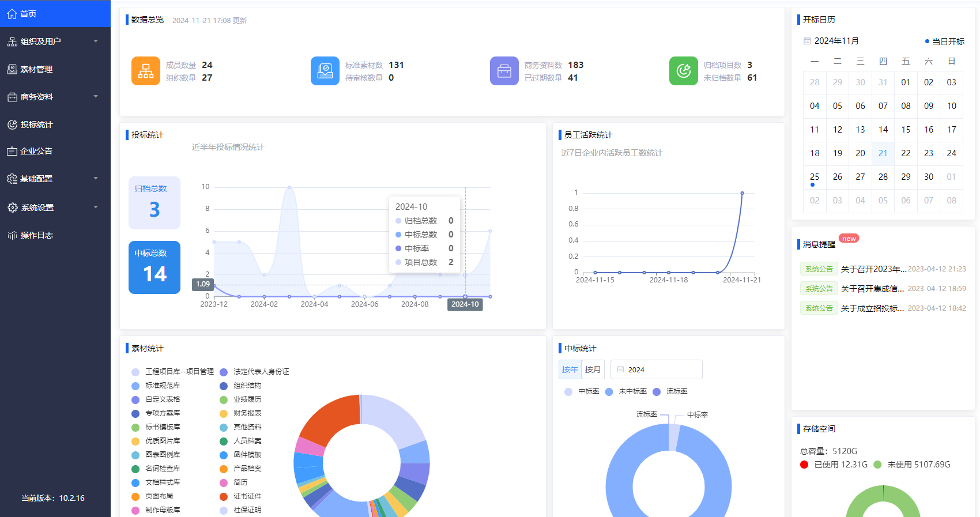Toggle 人员档案 legend item
This screenshot has height=517, width=980.
pyautogui.click(x=241, y=441)
